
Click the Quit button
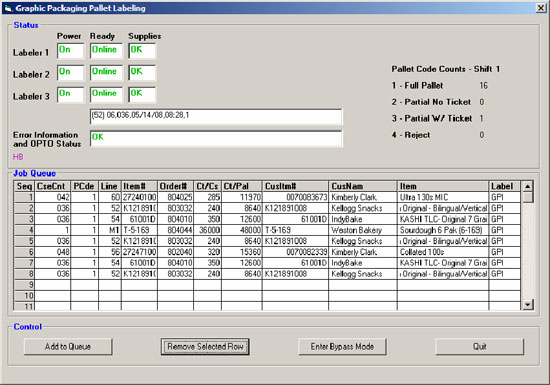(479, 346)
